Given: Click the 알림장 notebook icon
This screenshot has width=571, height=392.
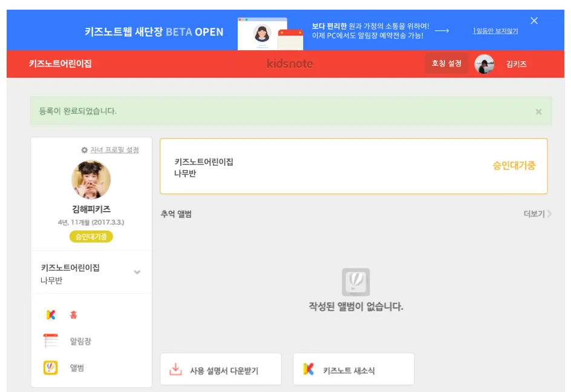Looking at the screenshot, I should [51, 341].
